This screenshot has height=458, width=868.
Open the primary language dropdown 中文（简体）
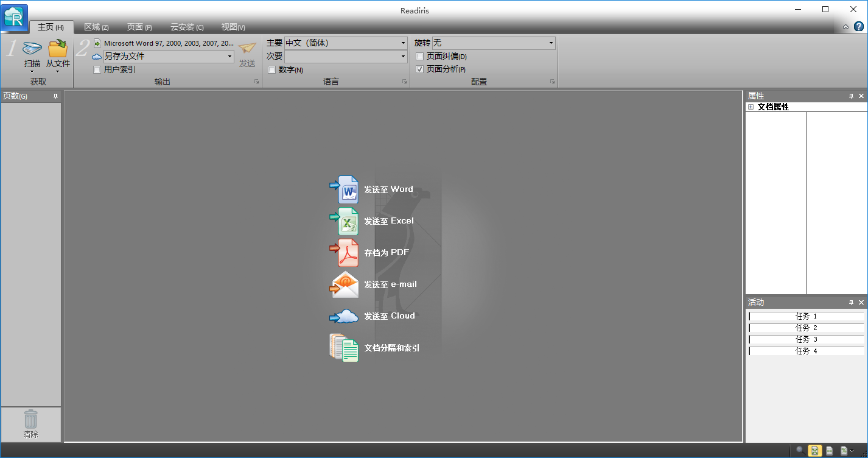click(346, 43)
